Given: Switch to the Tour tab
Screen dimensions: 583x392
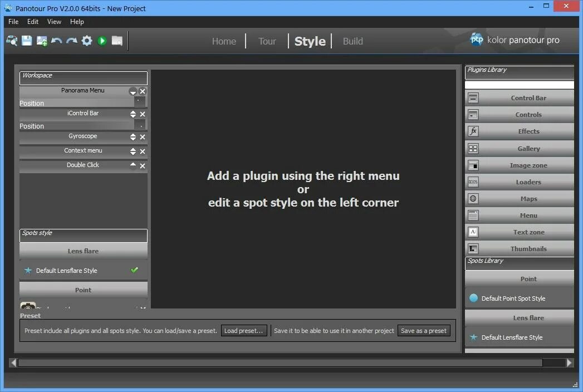Looking at the screenshot, I should pos(267,41).
